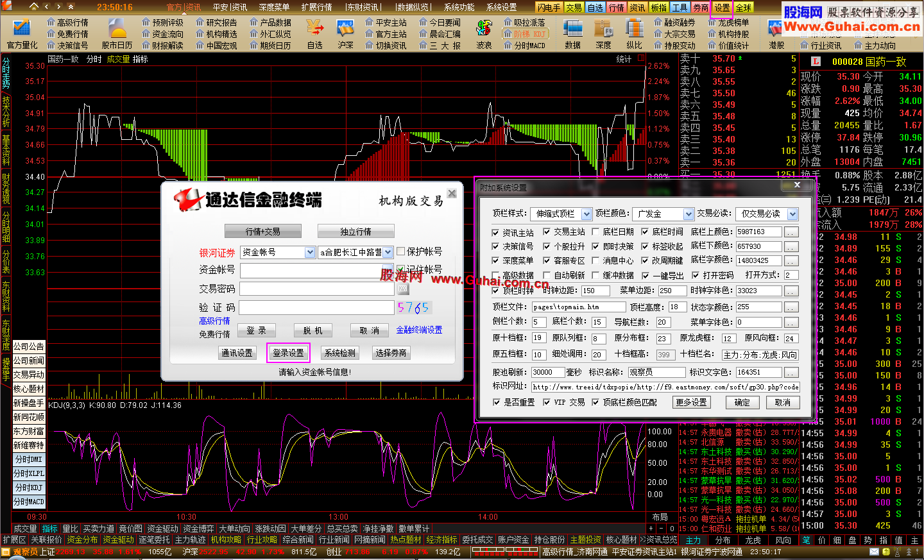The height and width of the screenshot is (560, 924).
Task: Open the 金融终端设置 link
Action: [419, 330]
